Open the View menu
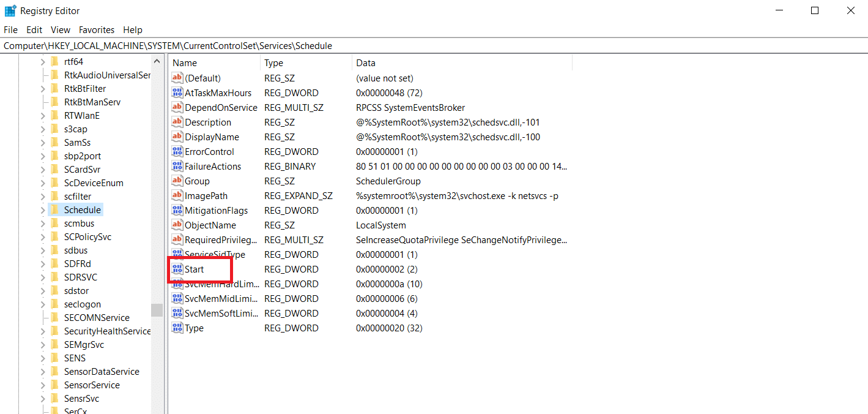Image resolution: width=868 pixels, height=414 pixels. (61, 29)
